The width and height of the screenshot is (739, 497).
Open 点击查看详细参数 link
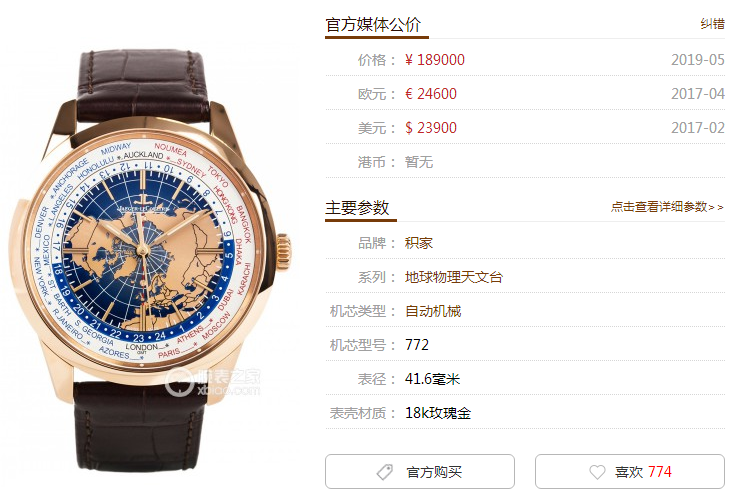coord(667,207)
